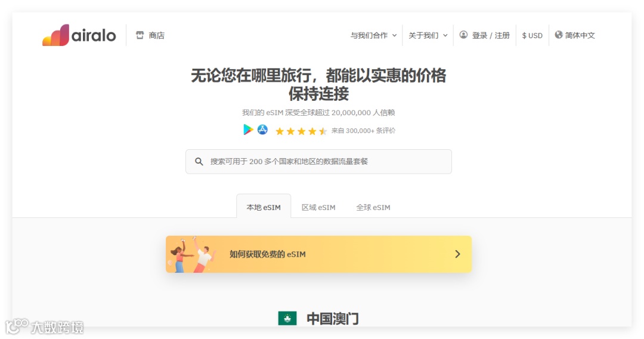Switch to the 全球 eSIM tab
This screenshot has width=644, height=339.
pos(373,208)
